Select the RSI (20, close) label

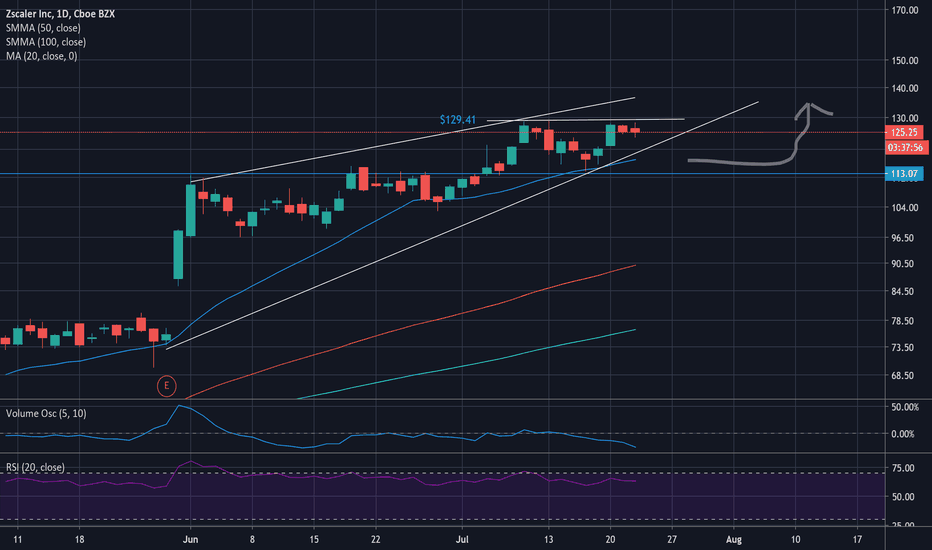click(x=35, y=467)
